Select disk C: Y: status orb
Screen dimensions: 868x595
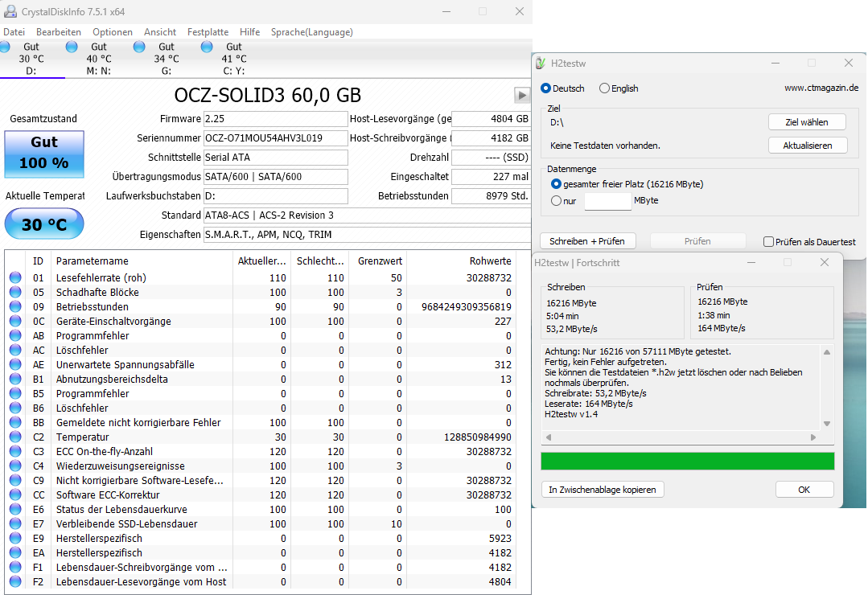(207, 47)
